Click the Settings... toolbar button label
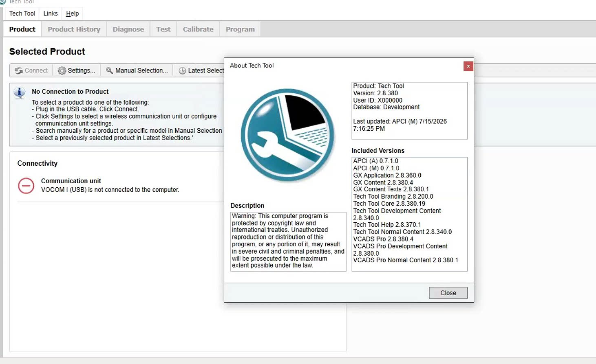The image size is (596, 364). tap(82, 70)
